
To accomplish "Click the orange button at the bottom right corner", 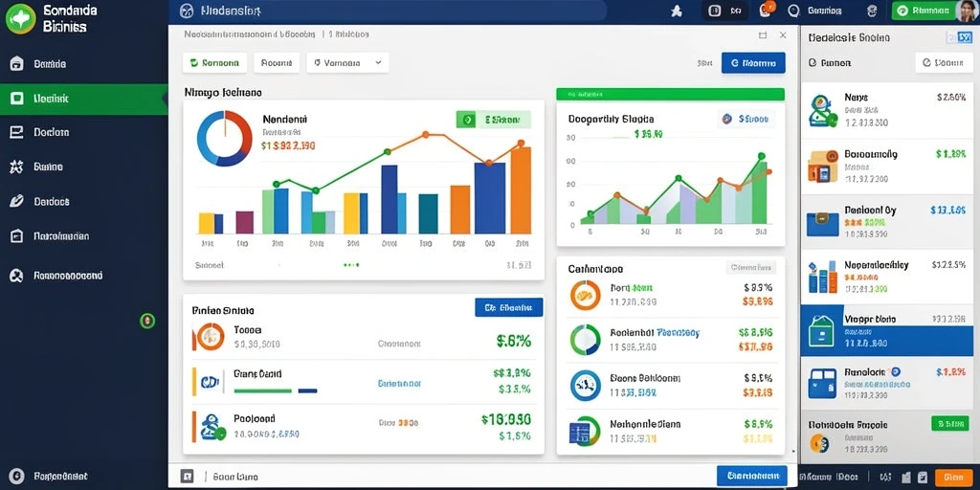I will click(954, 478).
